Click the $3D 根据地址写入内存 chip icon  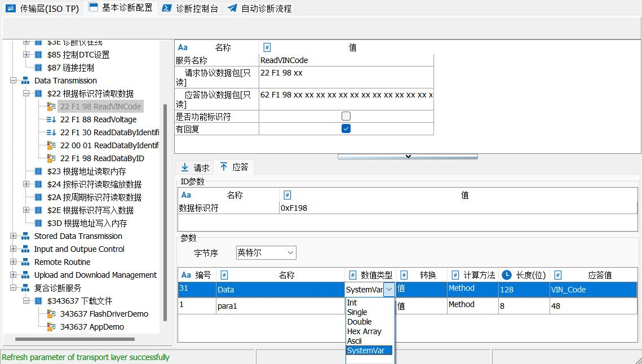point(38,223)
